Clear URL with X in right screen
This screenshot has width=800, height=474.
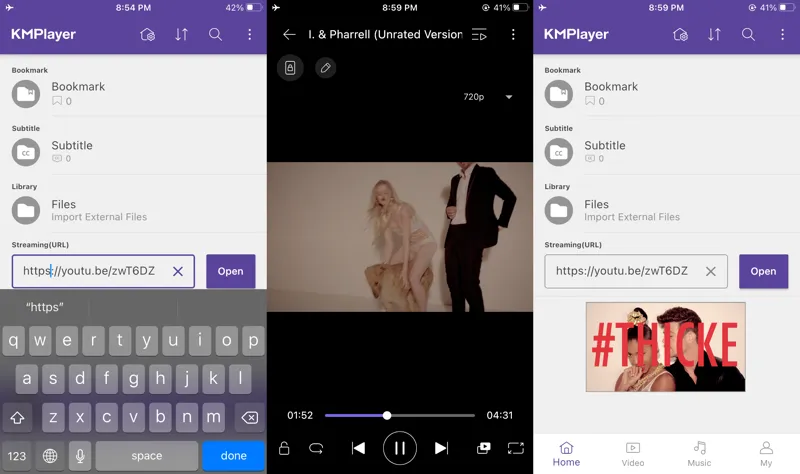pos(710,271)
